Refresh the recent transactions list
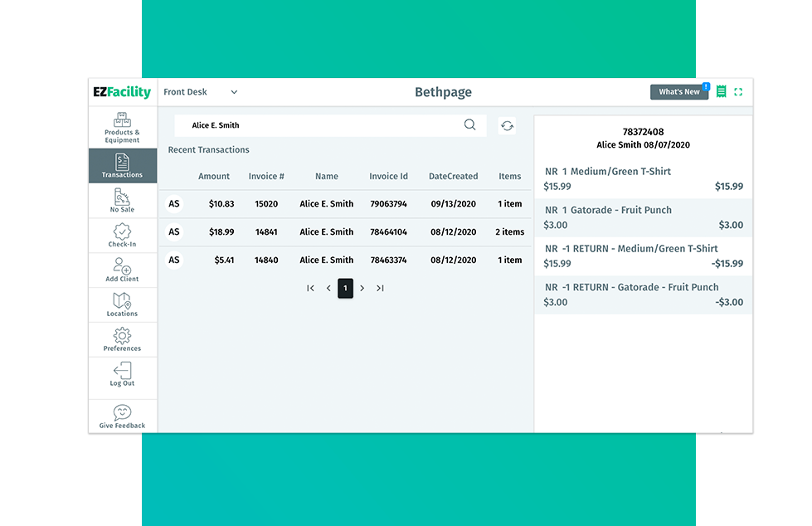 (x=507, y=126)
